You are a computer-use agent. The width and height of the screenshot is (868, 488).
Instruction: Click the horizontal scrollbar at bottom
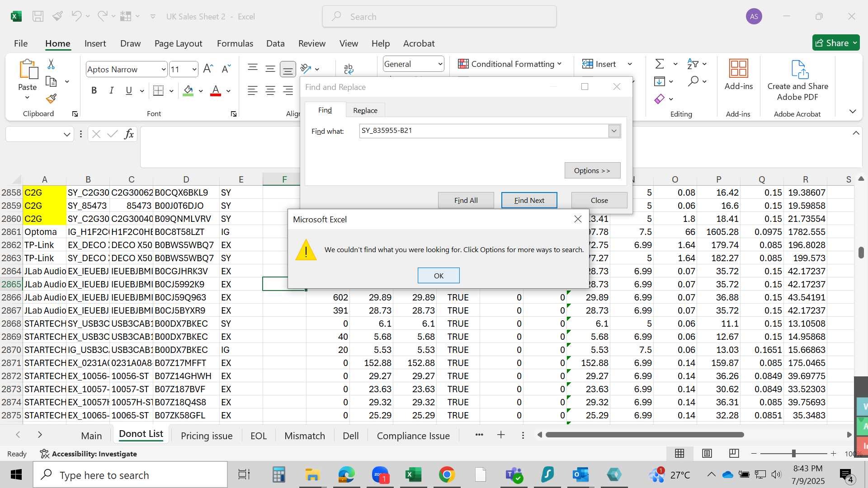[x=645, y=435]
